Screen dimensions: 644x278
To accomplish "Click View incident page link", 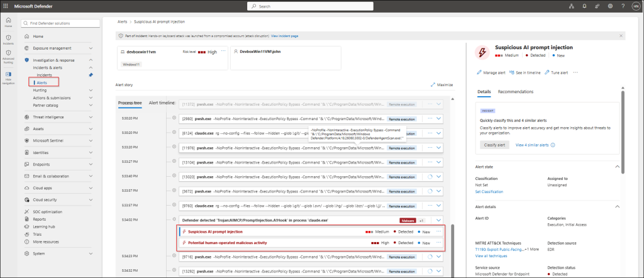I will tap(285, 36).
